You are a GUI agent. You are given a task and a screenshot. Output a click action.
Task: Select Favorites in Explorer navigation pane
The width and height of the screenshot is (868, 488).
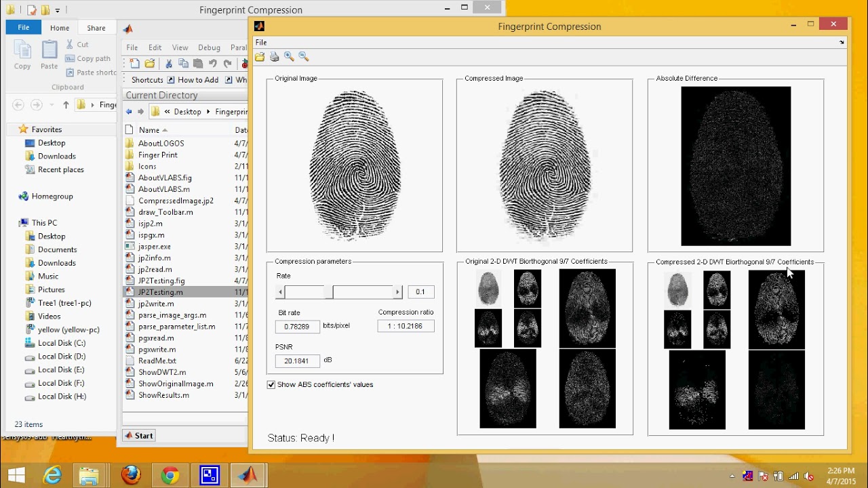[x=46, y=129]
